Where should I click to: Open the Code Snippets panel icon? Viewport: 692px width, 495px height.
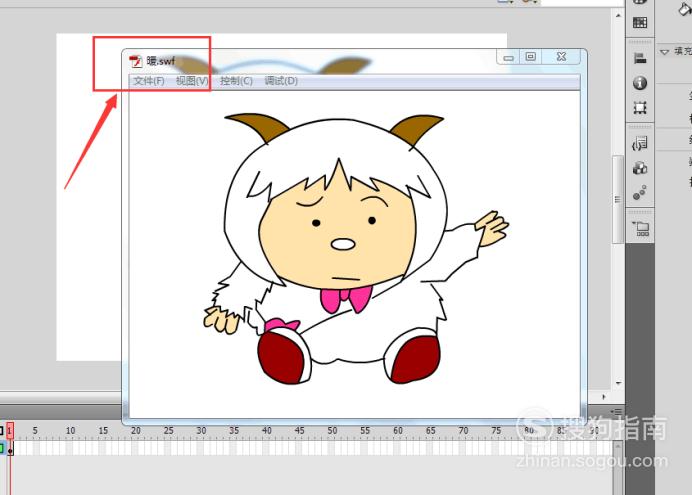coord(640,143)
